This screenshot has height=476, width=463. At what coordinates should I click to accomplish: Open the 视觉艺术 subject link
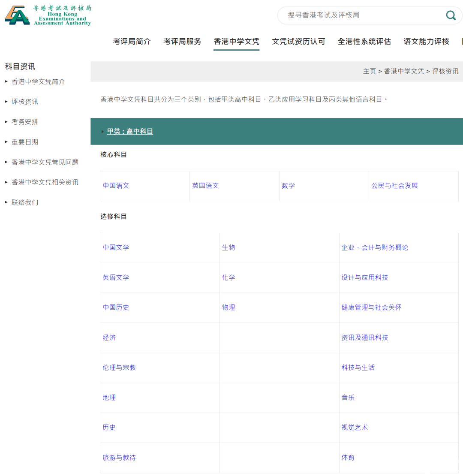(x=355, y=428)
